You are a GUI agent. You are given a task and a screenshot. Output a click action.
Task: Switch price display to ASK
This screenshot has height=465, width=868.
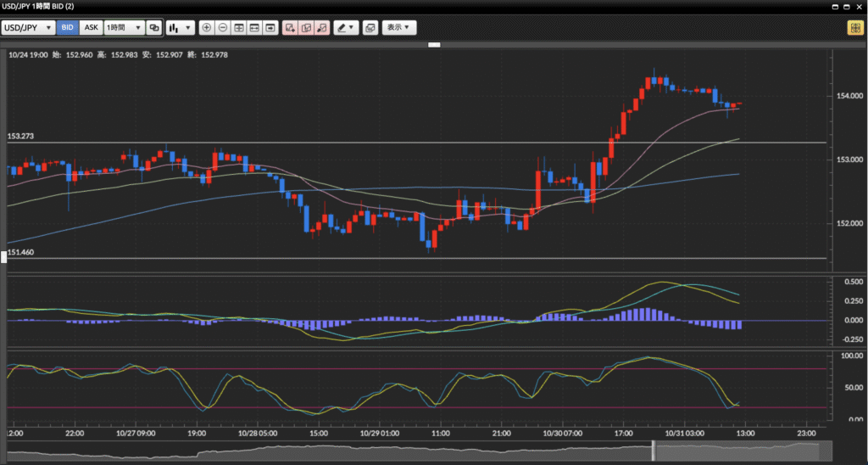91,28
